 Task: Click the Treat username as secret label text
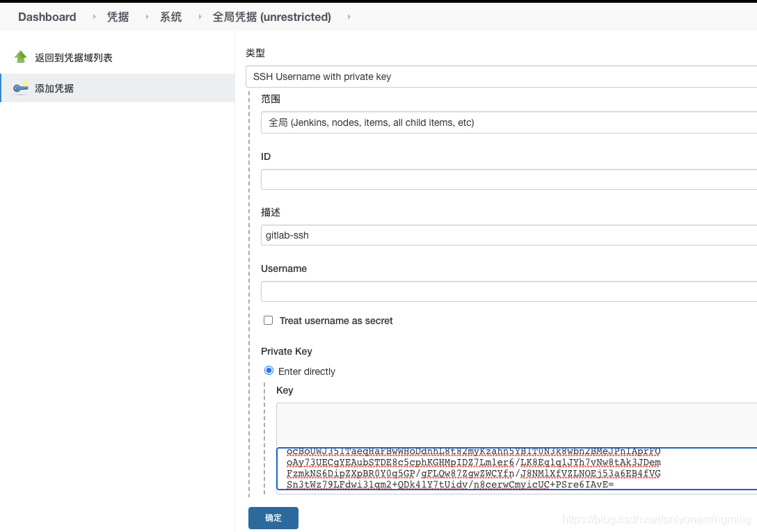click(x=336, y=321)
